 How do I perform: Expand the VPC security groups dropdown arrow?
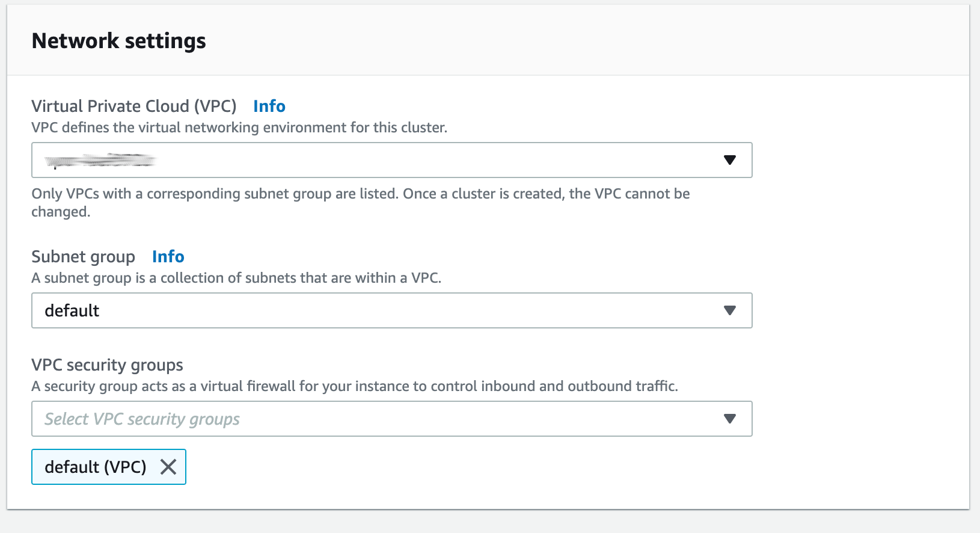729,419
